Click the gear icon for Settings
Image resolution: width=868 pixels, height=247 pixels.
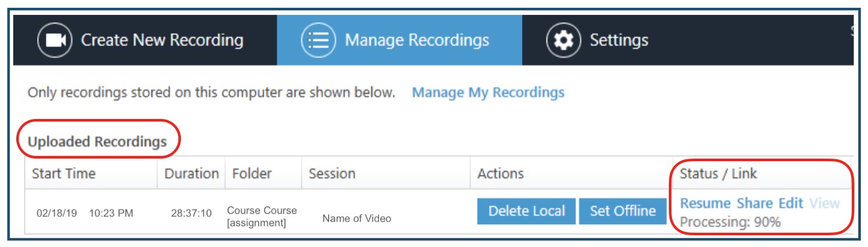[563, 40]
